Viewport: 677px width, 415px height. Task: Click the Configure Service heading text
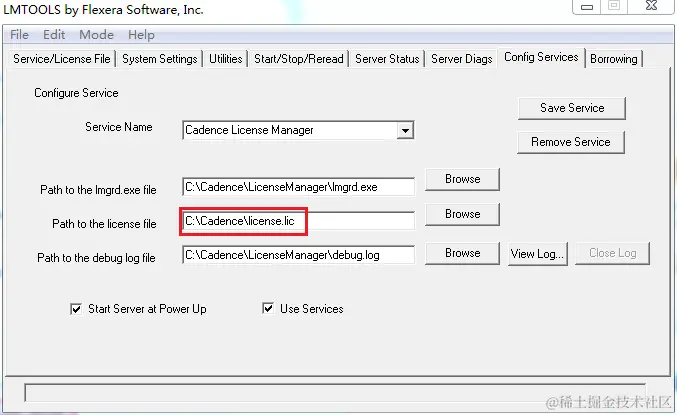(76, 93)
